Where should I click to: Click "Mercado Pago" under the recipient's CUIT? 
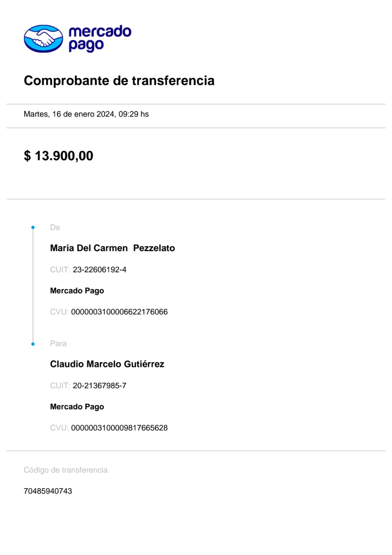[77, 407]
